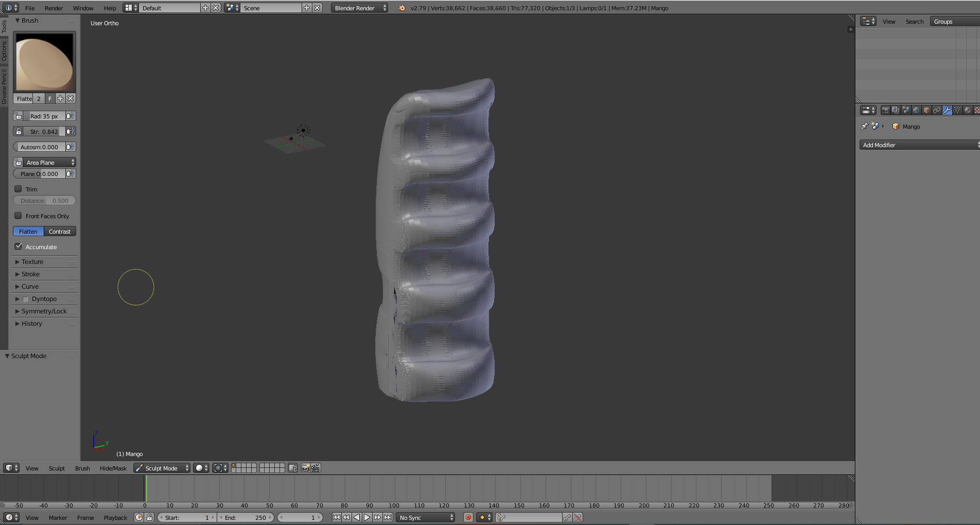The width and height of the screenshot is (980, 525).
Task: Jump to end of timeline
Action: [388, 517]
